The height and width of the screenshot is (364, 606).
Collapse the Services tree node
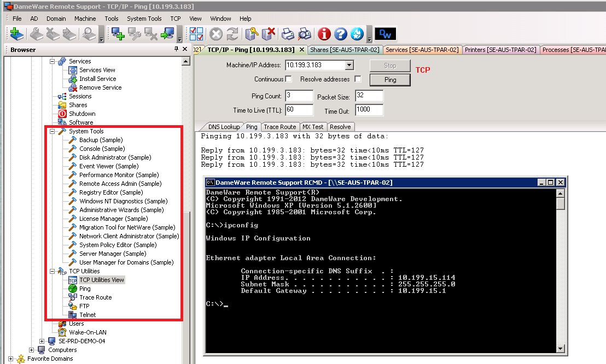click(x=52, y=61)
